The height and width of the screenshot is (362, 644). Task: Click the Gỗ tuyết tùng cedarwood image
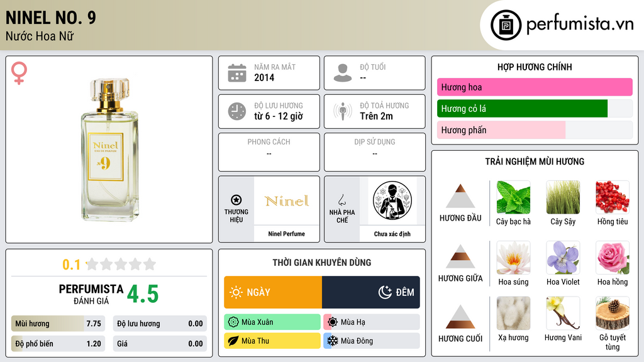click(613, 314)
